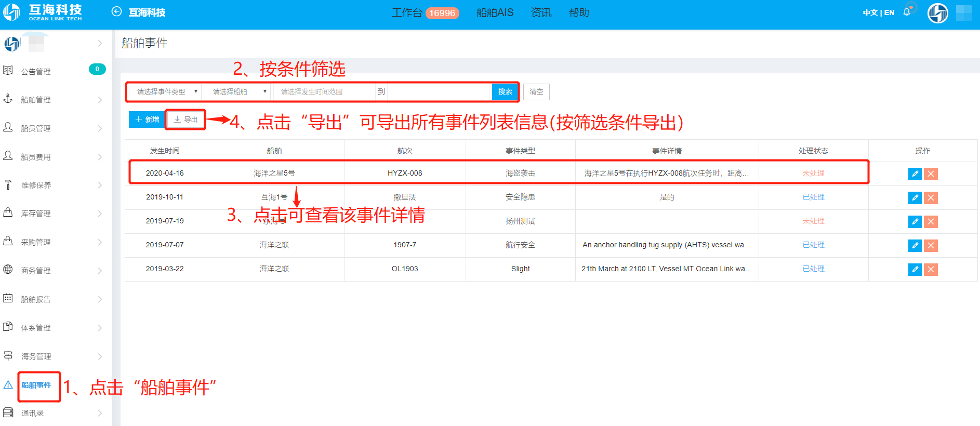
Task: Open the 工作台 top menu
Action: pos(407,12)
